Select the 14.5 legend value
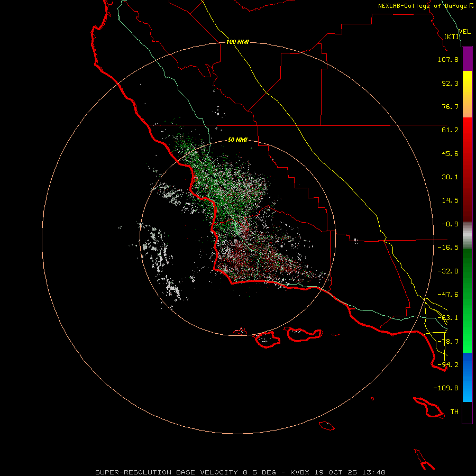476x476 pixels. pos(450,200)
